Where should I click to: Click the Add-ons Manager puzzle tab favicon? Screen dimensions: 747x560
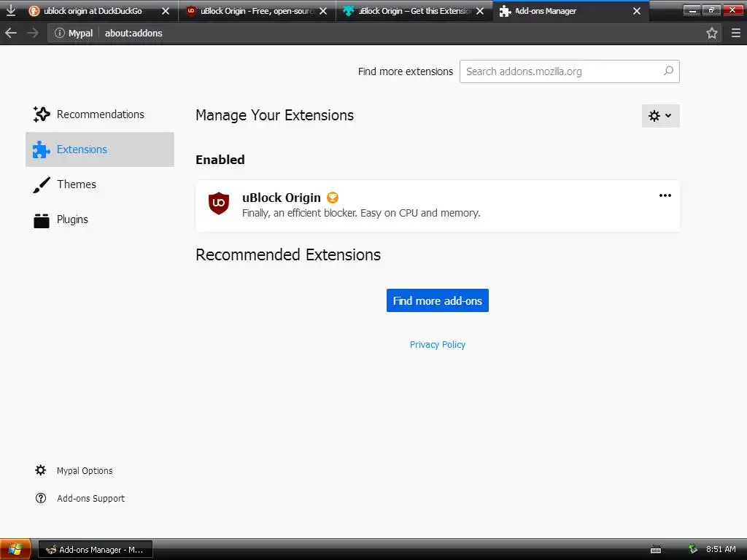(x=505, y=11)
